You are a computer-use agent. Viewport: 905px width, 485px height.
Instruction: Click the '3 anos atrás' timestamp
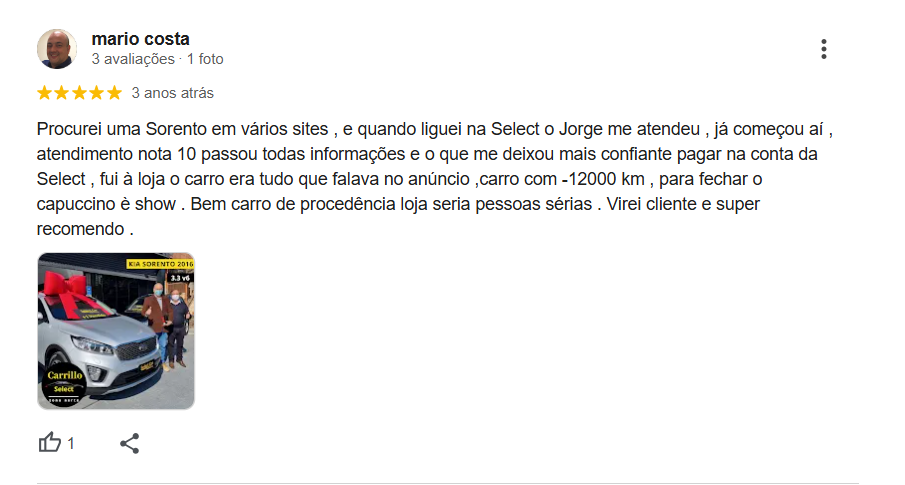173,93
